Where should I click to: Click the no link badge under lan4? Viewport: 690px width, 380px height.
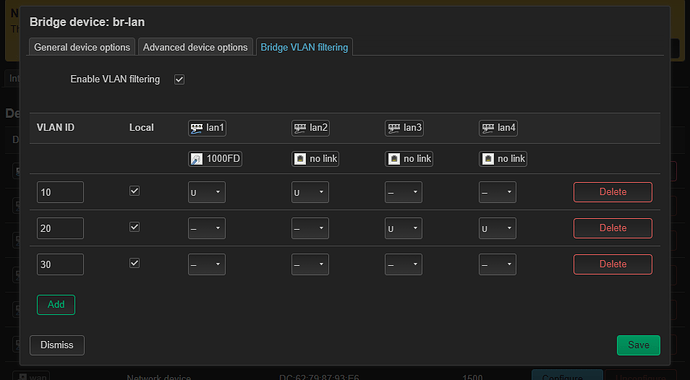[503, 159]
